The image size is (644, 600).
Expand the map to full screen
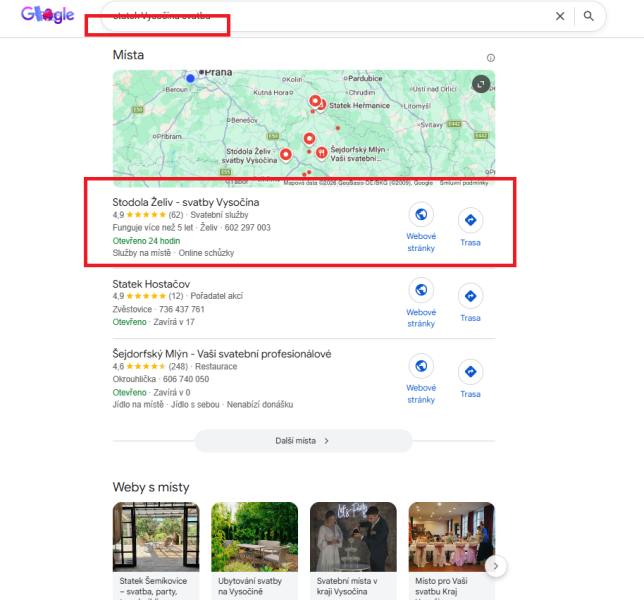pos(481,84)
